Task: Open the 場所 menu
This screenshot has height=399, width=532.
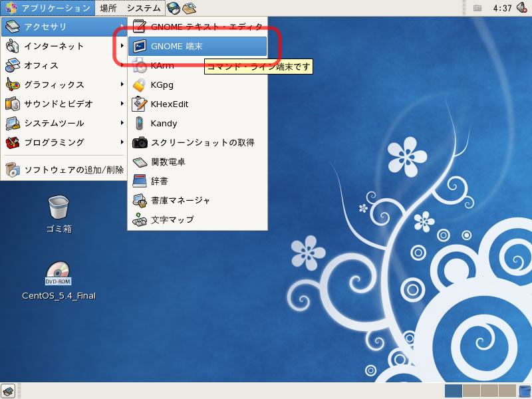Action: tap(108, 8)
